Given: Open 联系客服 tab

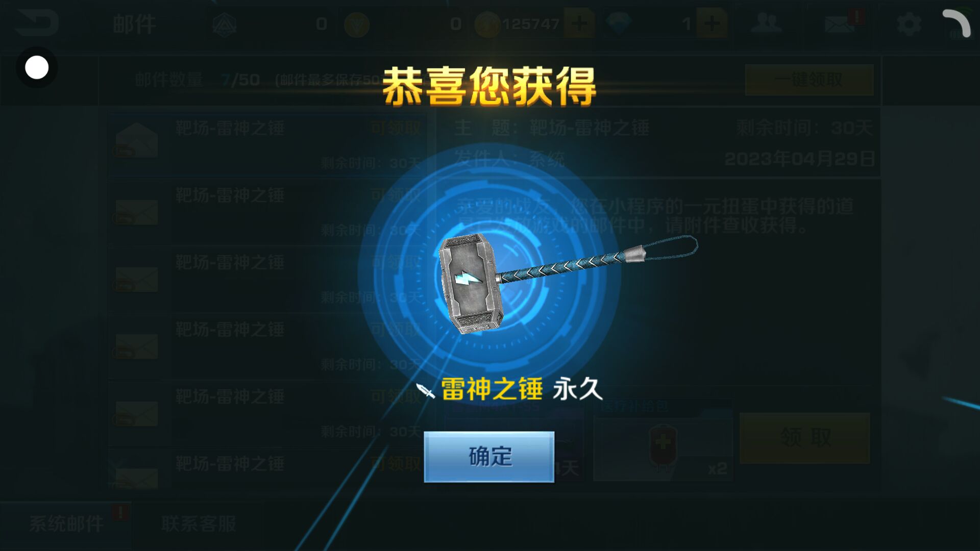Looking at the screenshot, I should pos(199,524).
